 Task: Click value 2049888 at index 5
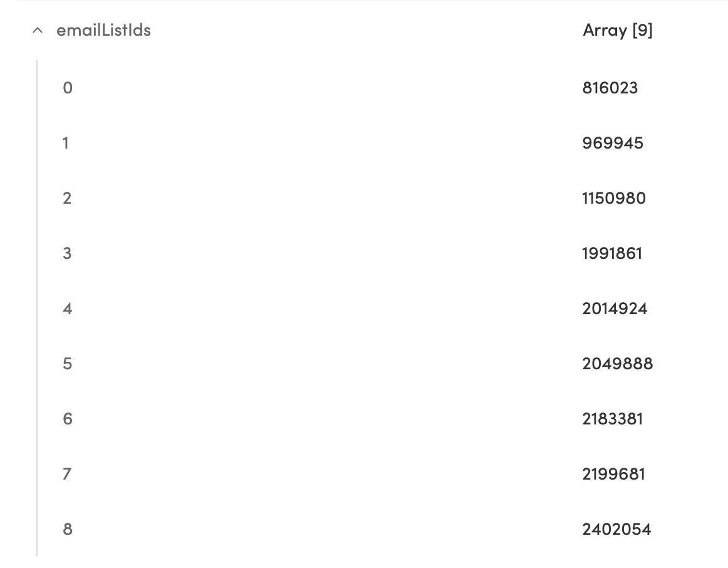618,364
